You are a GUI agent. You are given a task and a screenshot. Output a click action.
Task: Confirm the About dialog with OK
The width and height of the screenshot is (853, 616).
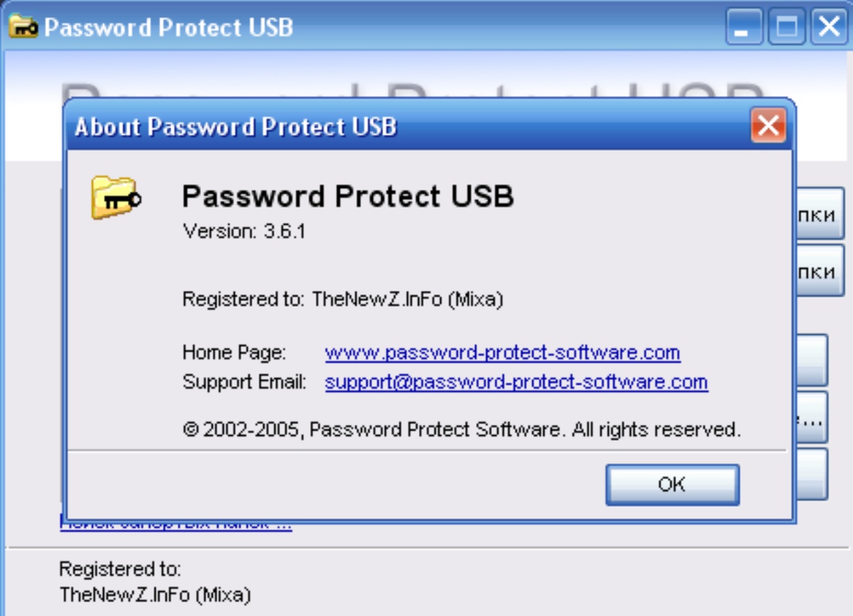[672, 485]
